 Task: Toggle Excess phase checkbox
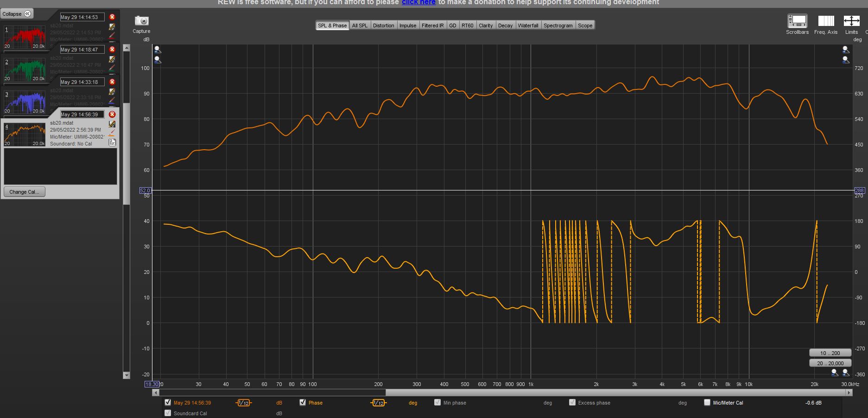click(572, 402)
